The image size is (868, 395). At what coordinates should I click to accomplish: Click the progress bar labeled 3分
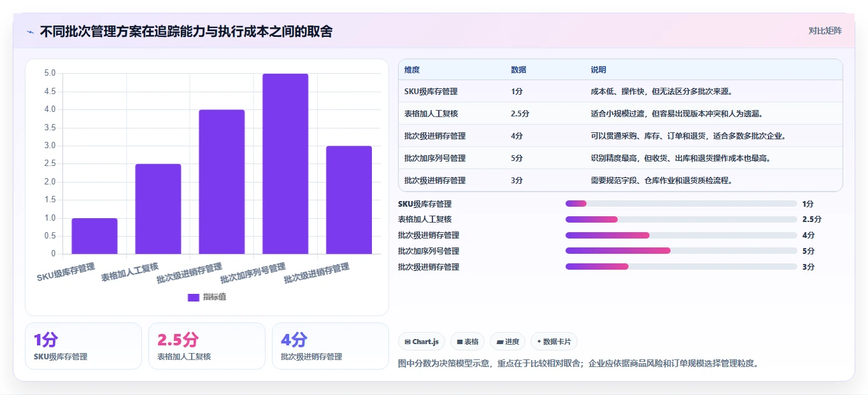coord(681,267)
